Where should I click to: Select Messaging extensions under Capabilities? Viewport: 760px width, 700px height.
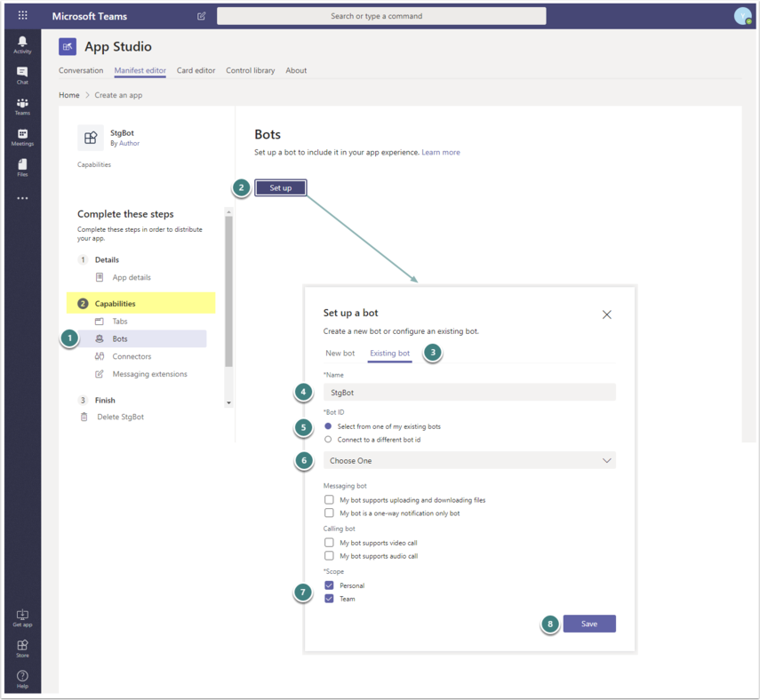pos(149,374)
